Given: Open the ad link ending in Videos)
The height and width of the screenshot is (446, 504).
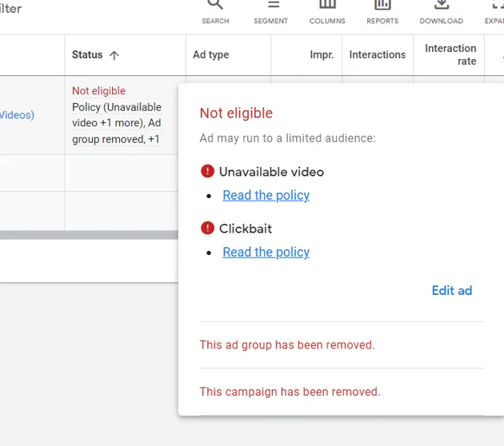Looking at the screenshot, I should (17, 115).
